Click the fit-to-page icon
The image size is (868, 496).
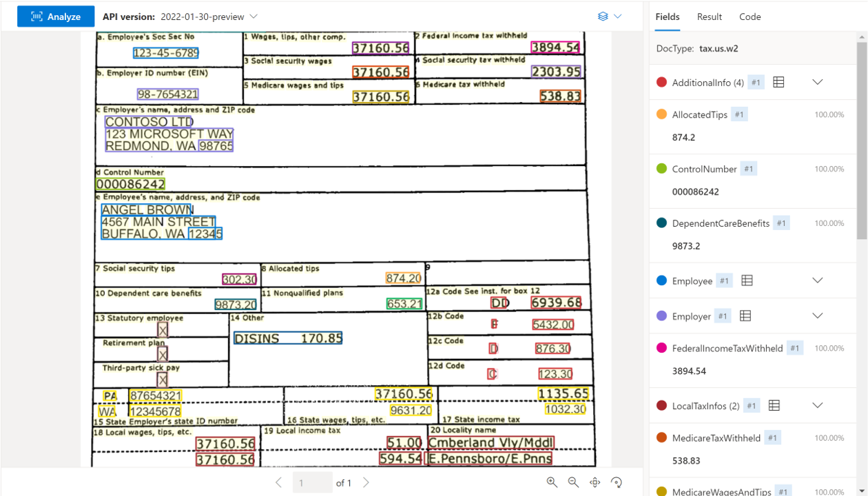[595, 482]
